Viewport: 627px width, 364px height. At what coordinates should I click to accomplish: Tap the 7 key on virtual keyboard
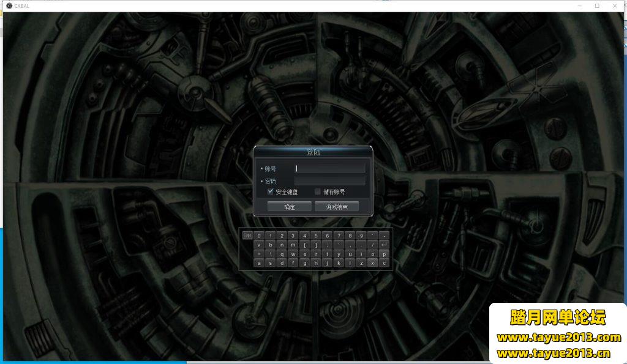[339, 236]
